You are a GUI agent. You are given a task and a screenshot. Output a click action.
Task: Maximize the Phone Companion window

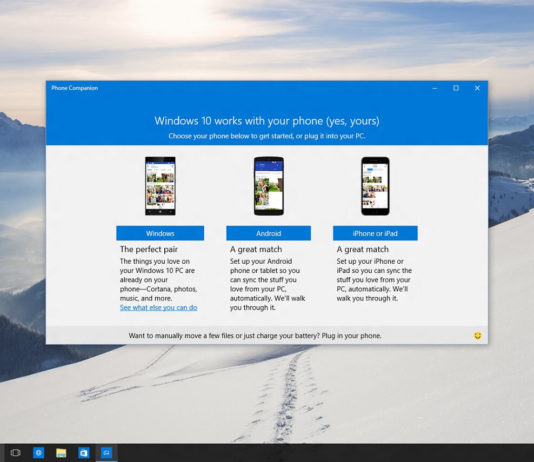coord(456,88)
